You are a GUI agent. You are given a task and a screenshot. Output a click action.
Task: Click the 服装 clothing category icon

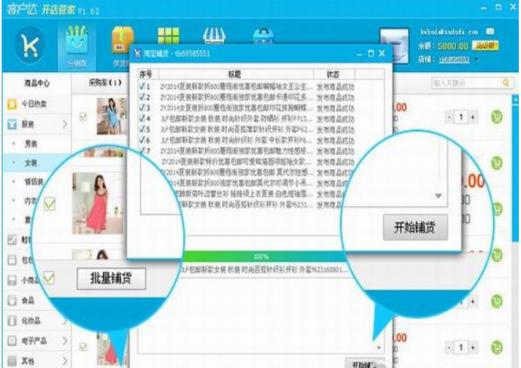12,124
